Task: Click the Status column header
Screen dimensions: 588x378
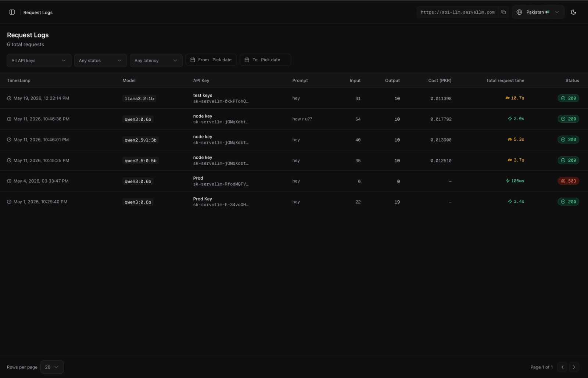Action: coord(572,80)
